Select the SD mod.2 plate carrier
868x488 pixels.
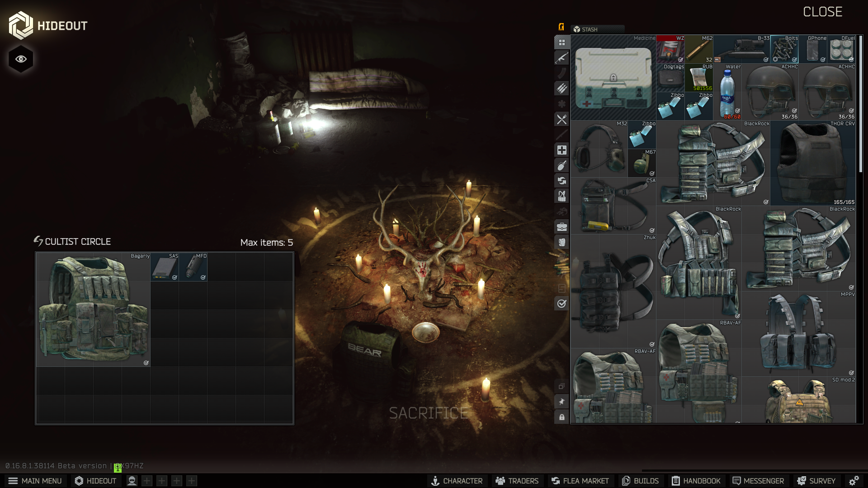799,400
